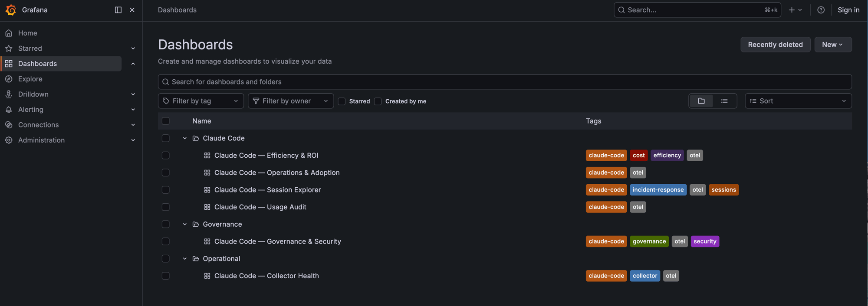Toggle the Starred filter checkbox

[x=342, y=101]
